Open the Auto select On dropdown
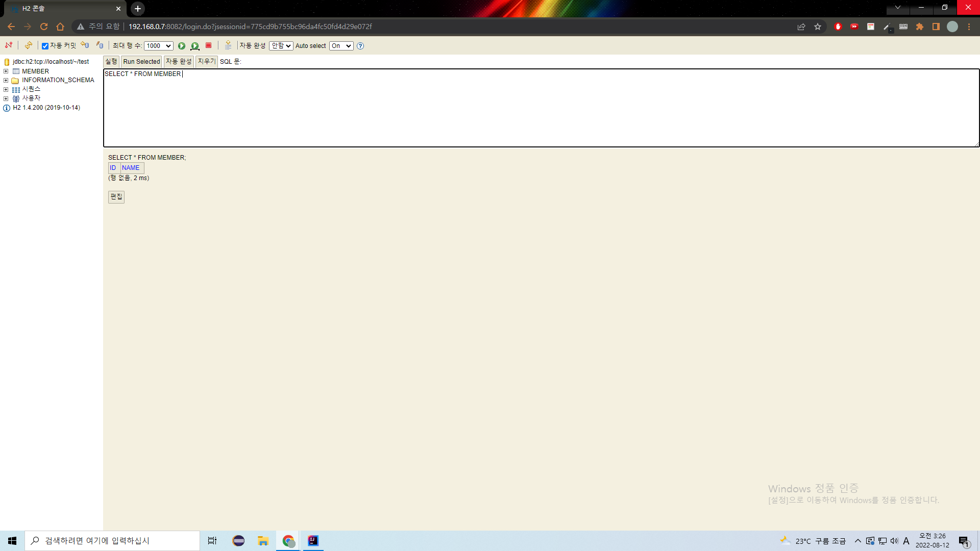 (341, 46)
